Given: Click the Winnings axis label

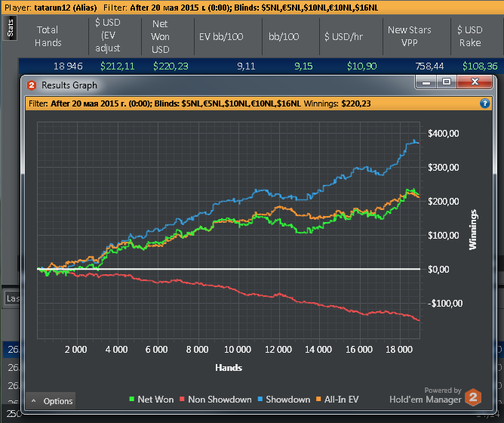Looking at the screenshot, I should point(473,230).
